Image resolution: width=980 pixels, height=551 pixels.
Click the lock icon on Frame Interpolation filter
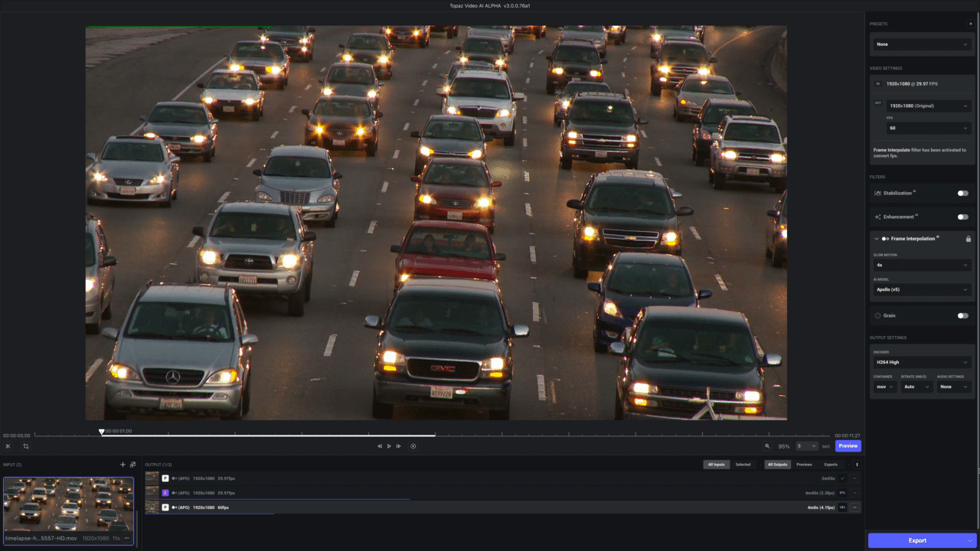tap(969, 238)
